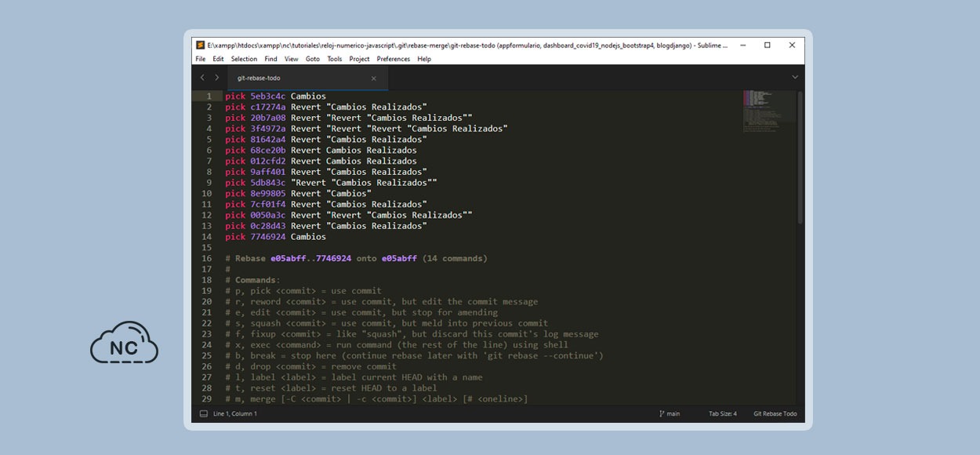Click the vertical scrollbar
This screenshot has height=455, width=980.
pos(800,157)
